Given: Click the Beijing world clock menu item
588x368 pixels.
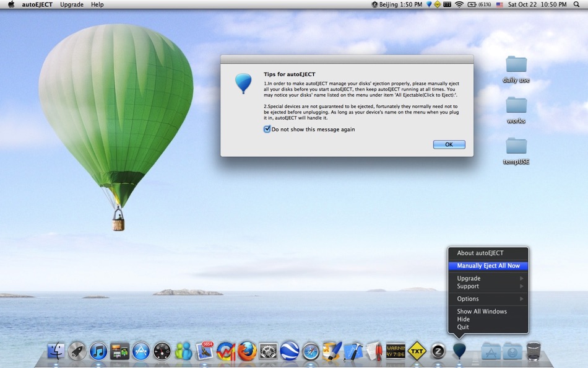Looking at the screenshot, I should [397, 4].
